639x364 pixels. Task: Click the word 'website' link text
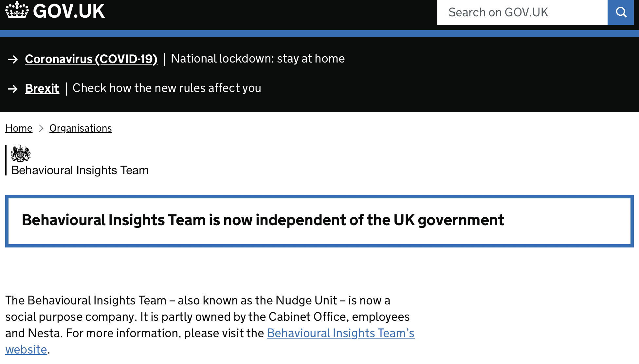tap(26, 350)
